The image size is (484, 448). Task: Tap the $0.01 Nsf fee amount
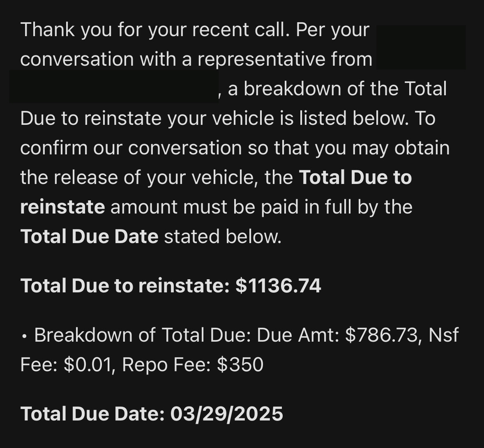(88, 365)
